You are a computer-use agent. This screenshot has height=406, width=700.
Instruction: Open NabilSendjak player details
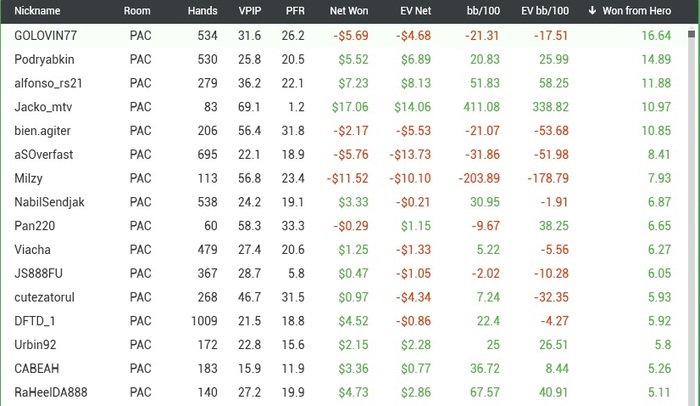point(49,202)
